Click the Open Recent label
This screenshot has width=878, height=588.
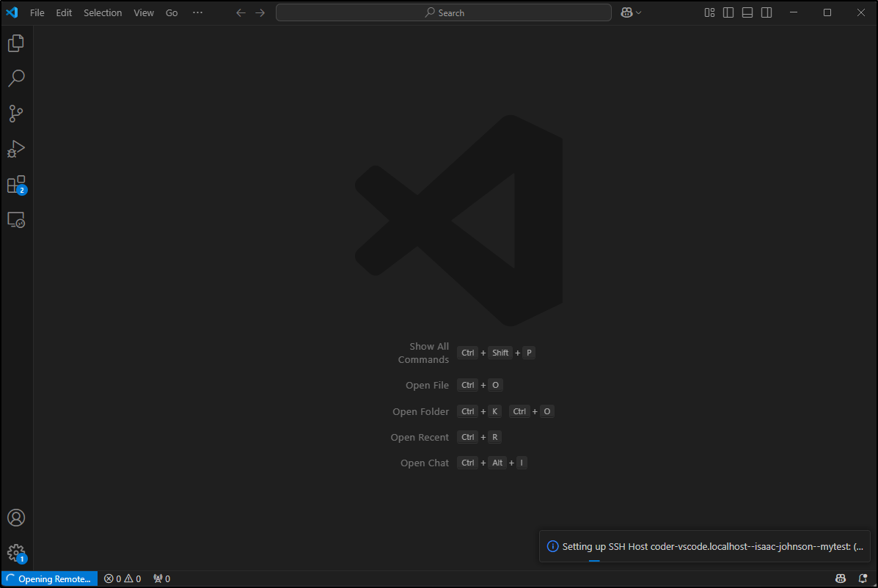tap(420, 437)
